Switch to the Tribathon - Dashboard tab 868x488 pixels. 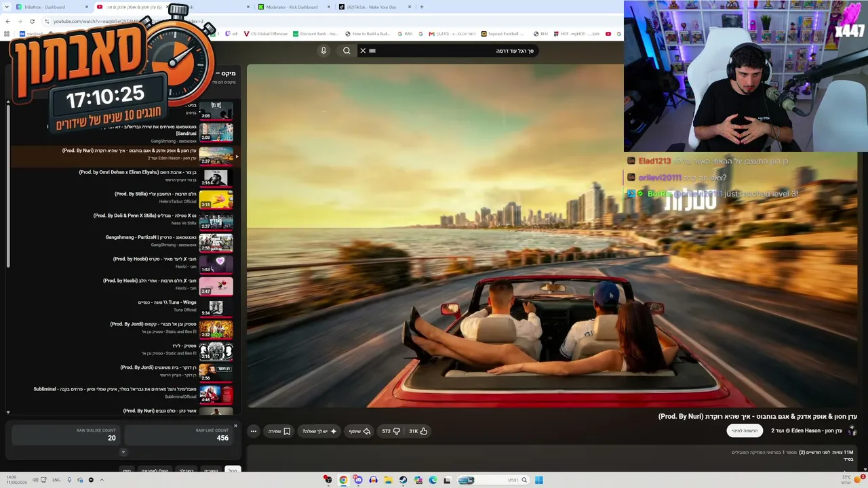coord(52,7)
